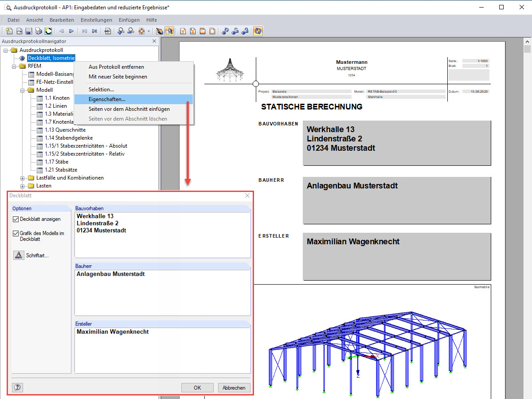Click the second orange page layout icon
This screenshot has height=399, width=532.
click(x=193, y=31)
